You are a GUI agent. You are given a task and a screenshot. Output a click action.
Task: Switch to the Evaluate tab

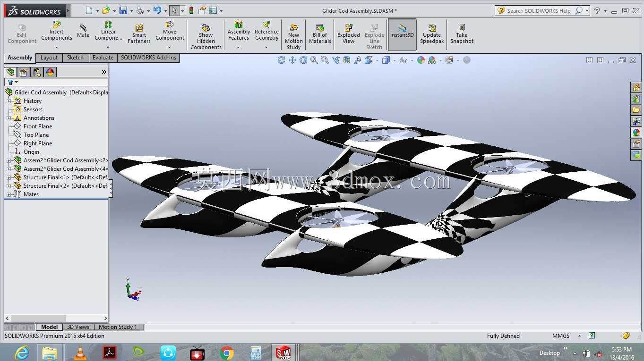click(103, 58)
